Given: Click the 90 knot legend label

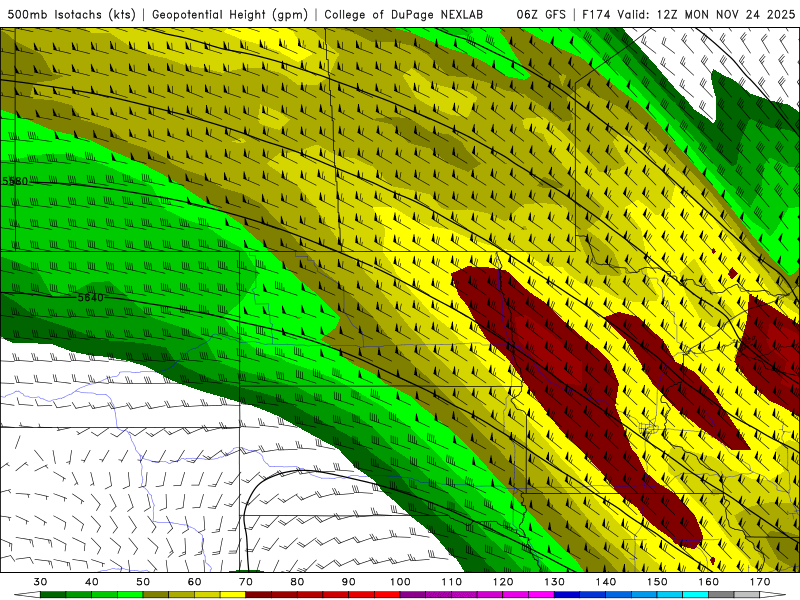Looking at the screenshot, I should click(x=348, y=582).
